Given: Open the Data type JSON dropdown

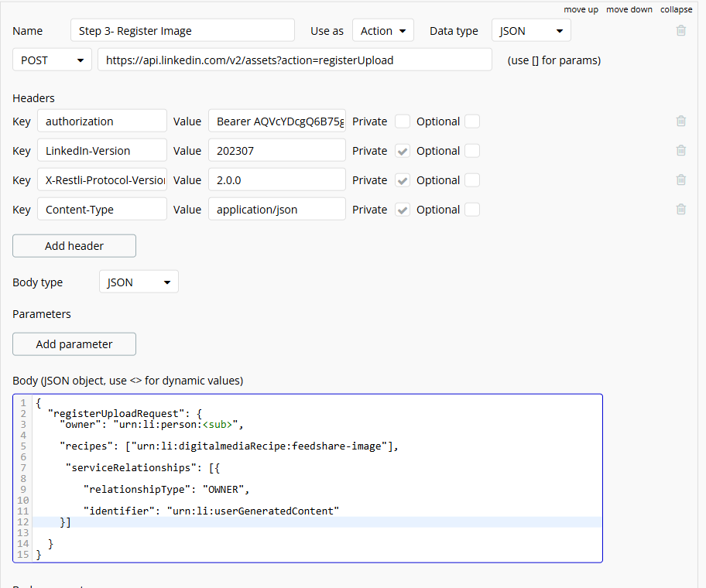Looking at the screenshot, I should coord(531,31).
